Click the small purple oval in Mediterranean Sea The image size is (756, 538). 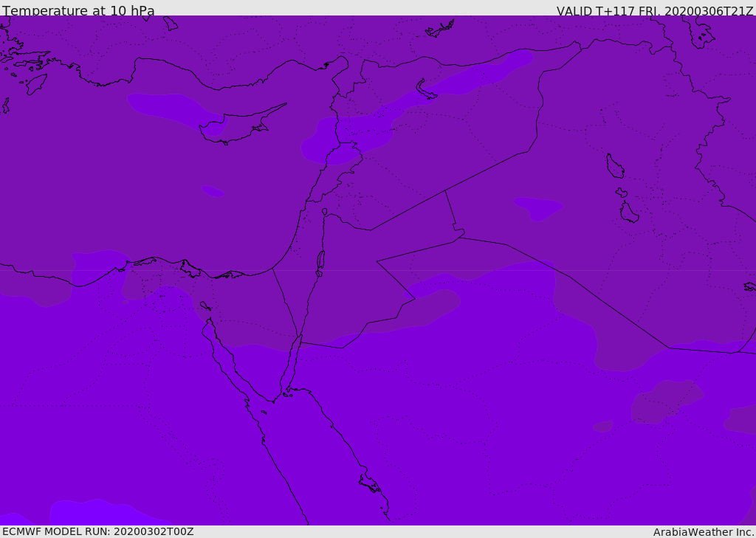tap(213, 191)
